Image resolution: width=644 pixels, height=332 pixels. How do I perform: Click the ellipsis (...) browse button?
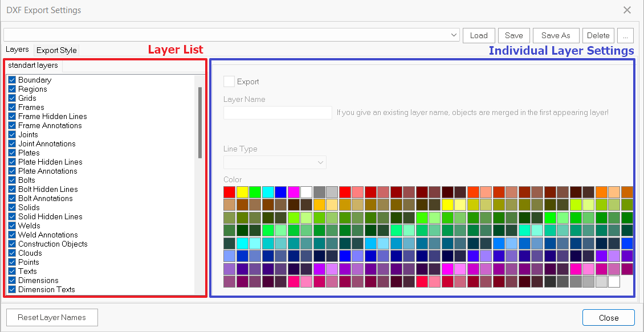click(x=625, y=35)
